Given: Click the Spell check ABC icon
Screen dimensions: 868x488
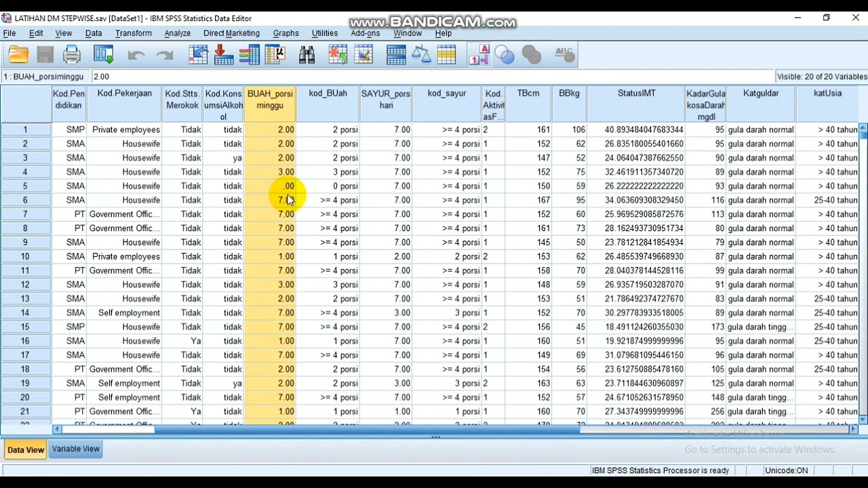Looking at the screenshot, I should click(x=564, y=55).
